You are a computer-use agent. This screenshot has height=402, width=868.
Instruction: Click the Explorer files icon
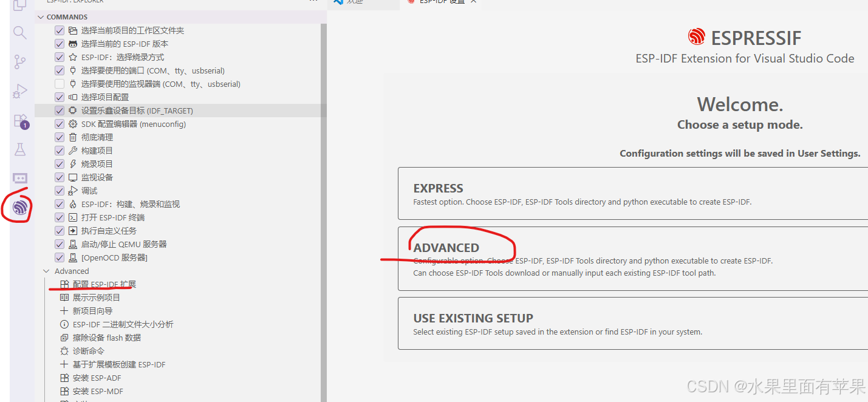point(20,5)
